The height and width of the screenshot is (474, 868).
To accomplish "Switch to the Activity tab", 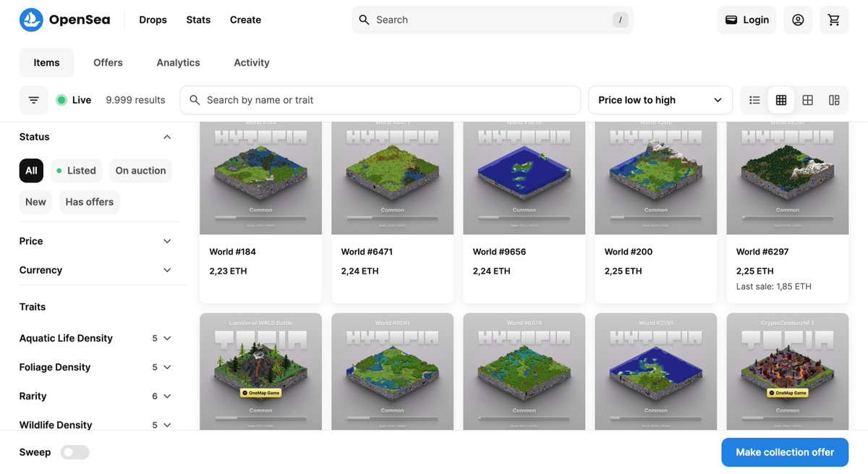I will pyautogui.click(x=252, y=62).
